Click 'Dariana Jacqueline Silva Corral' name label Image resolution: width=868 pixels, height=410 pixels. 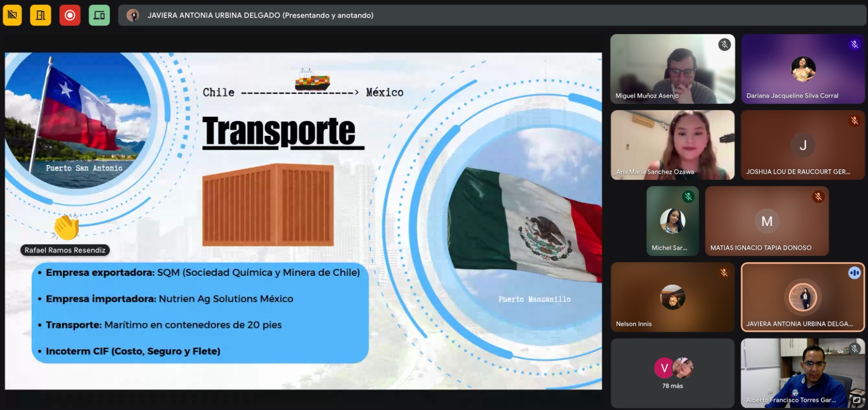point(792,96)
